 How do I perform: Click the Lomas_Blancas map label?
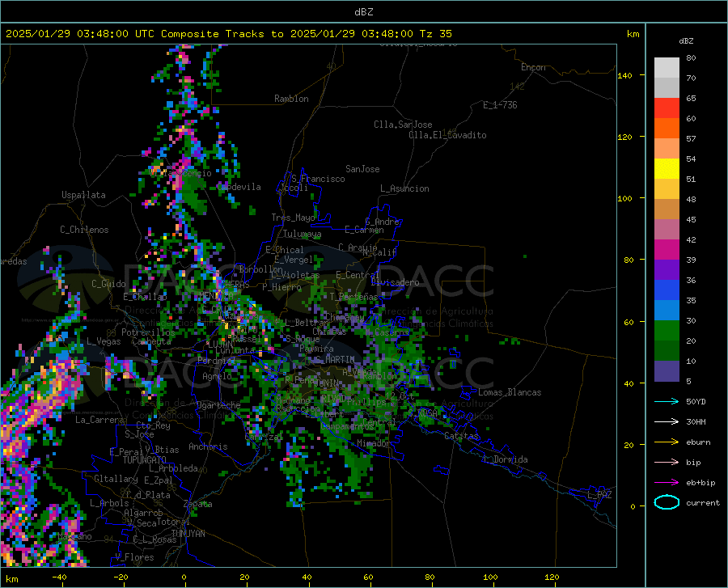[510, 392]
